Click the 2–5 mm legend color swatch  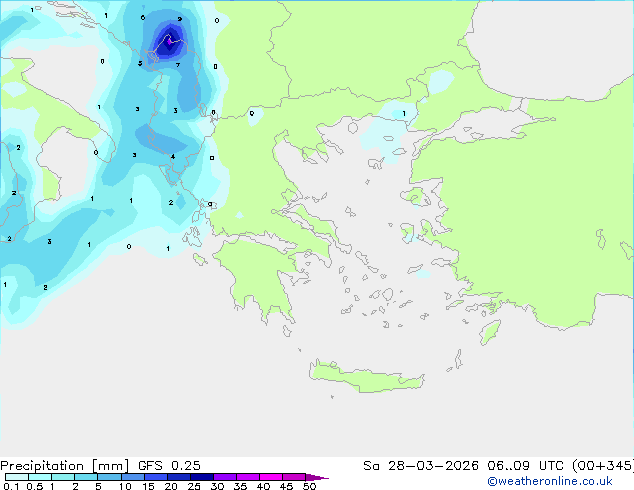coord(86,477)
